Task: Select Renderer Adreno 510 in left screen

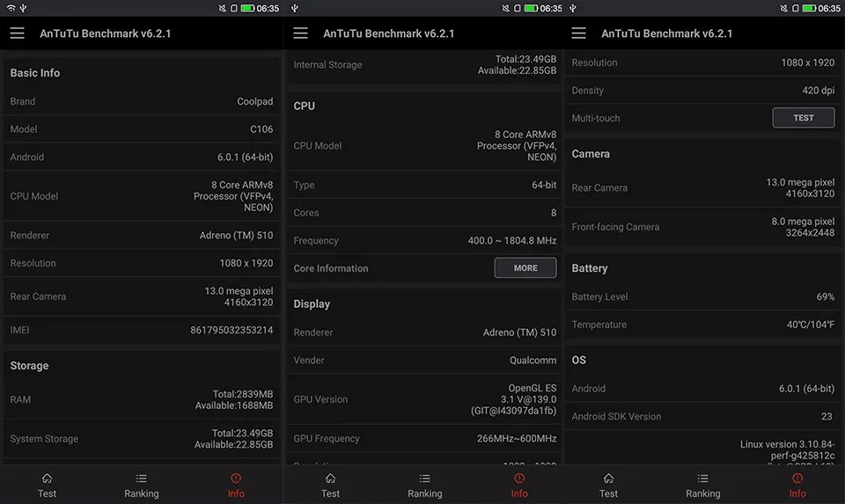Action: [x=141, y=236]
